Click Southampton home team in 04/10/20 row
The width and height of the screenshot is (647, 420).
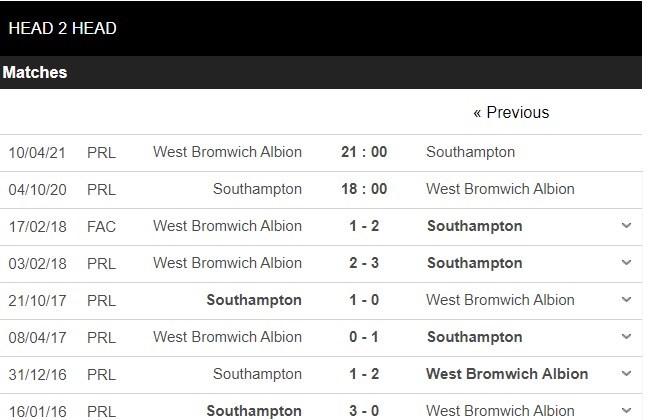[257, 189]
